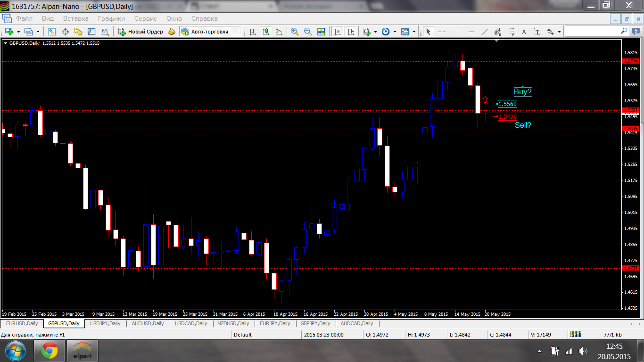Click the toolbar search input field

pyautogui.click(x=593, y=32)
